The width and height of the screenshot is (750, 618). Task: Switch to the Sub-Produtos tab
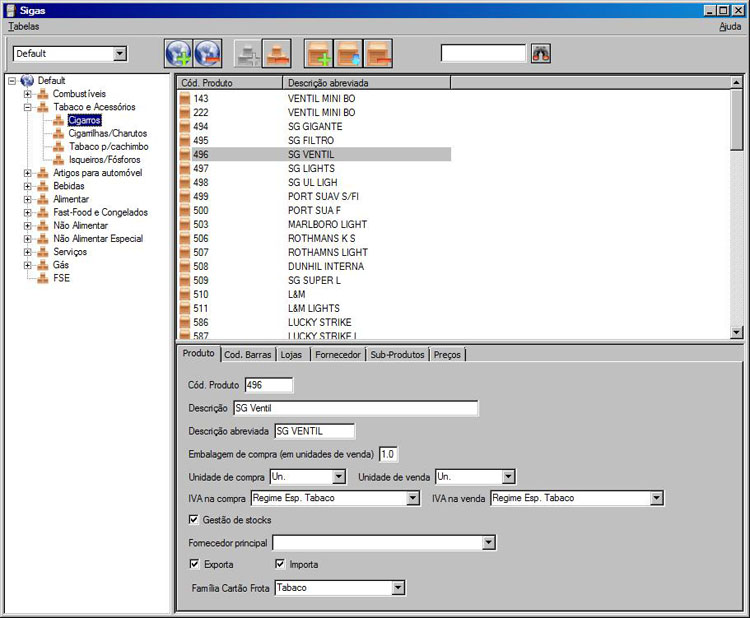tap(397, 354)
